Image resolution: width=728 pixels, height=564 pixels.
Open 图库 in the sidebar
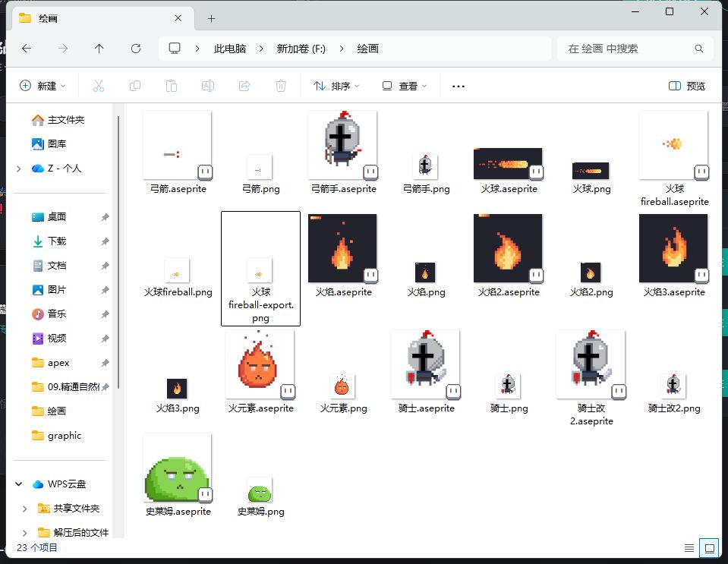click(x=49, y=144)
